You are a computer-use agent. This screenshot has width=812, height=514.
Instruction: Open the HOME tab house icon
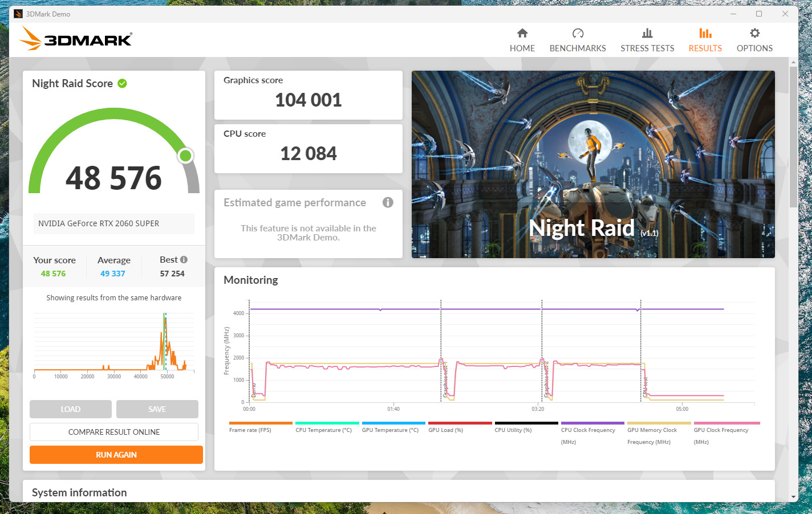tap(522, 33)
